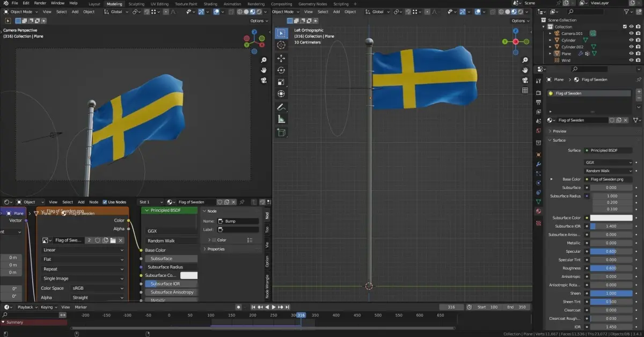Click Flag of Sweden.png Base Color link
Screen dimensions: 644x337
click(x=608, y=179)
